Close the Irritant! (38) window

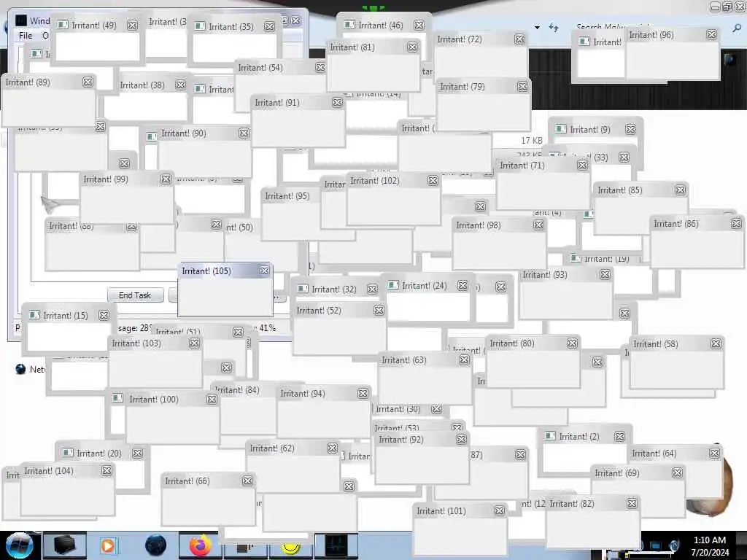pyautogui.click(x=180, y=85)
